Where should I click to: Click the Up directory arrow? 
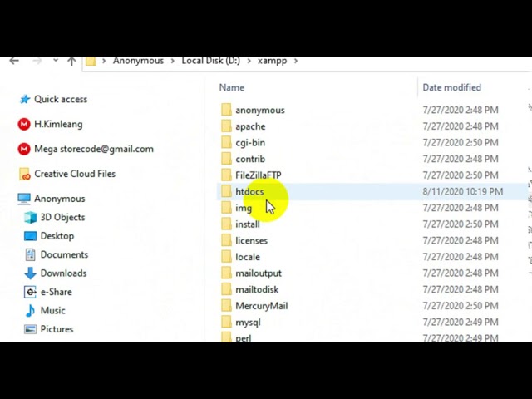coord(71,61)
